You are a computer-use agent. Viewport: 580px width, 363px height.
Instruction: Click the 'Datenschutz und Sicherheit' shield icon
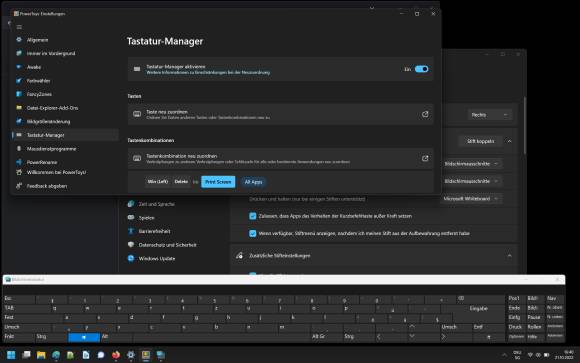(131, 245)
